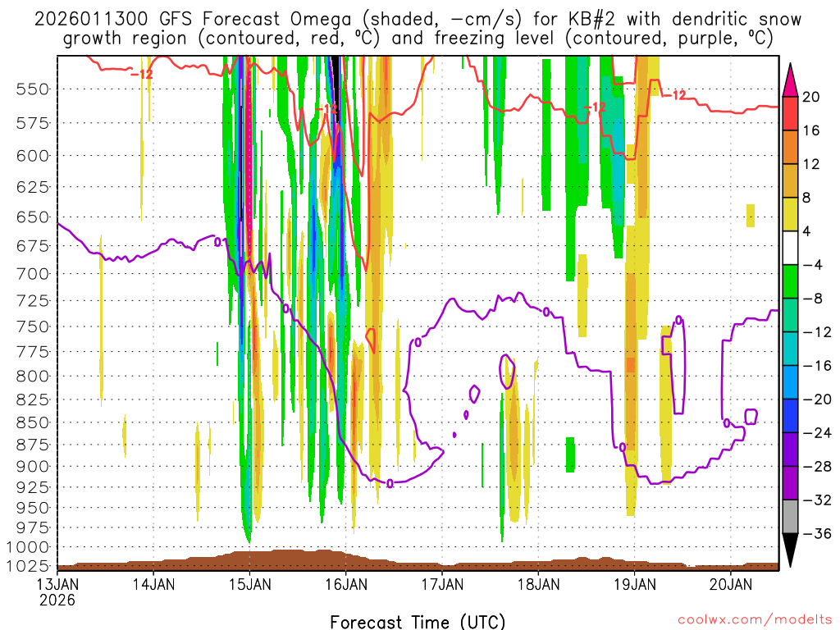Image resolution: width=840 pixels, height=630 pixels.
Task: Click the 900 pressure level label
Action: (x=33, y=466)
